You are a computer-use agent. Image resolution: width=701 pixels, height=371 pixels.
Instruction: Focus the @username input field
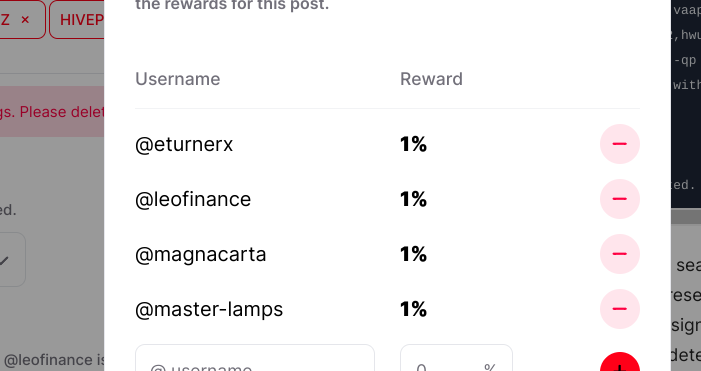[x=255, y=358]
